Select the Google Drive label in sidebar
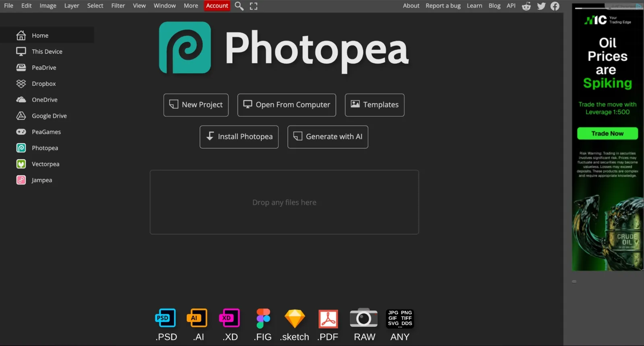Screen dimensions: 644x346 click(49, 116)
